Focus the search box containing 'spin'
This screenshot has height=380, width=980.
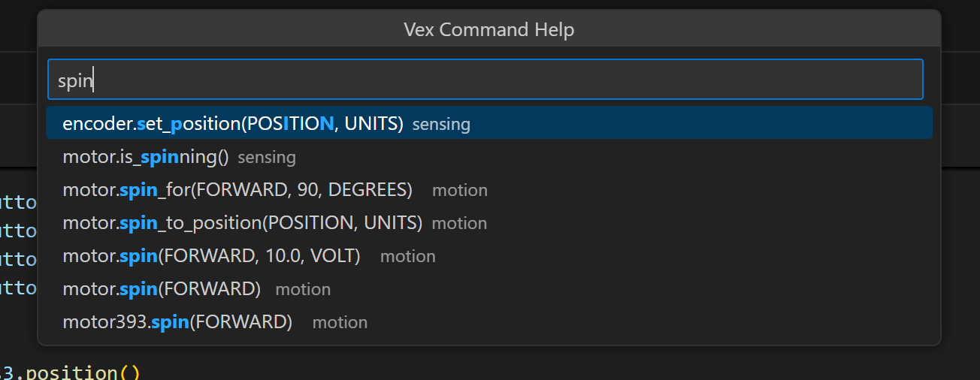click(485, 80)
